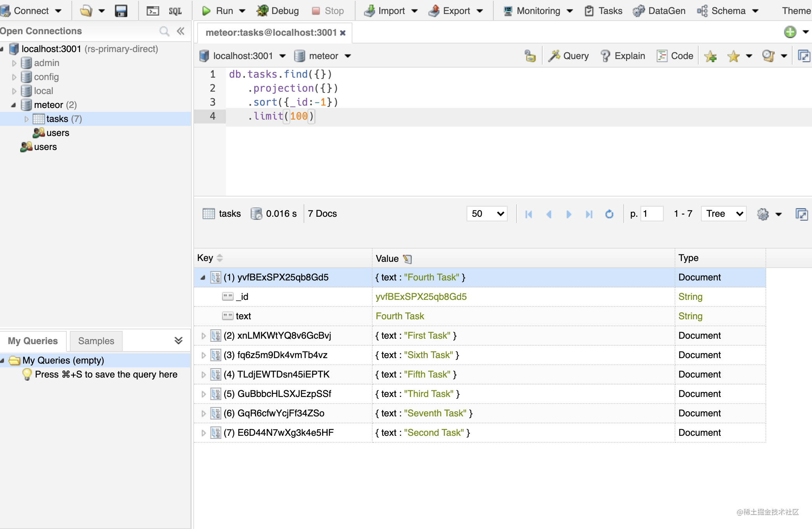
Task: Expand the admin database node
Action: (14, 63)
